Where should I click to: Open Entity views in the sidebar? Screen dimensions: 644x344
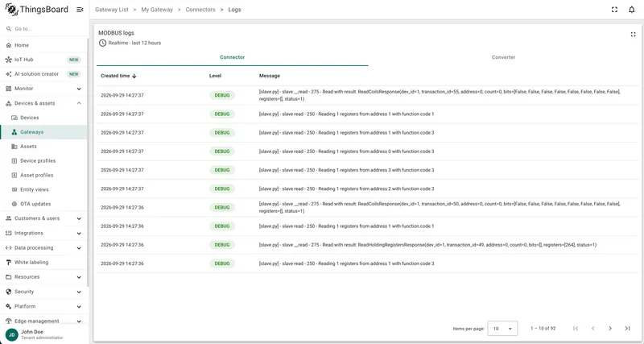click(43, 189)
